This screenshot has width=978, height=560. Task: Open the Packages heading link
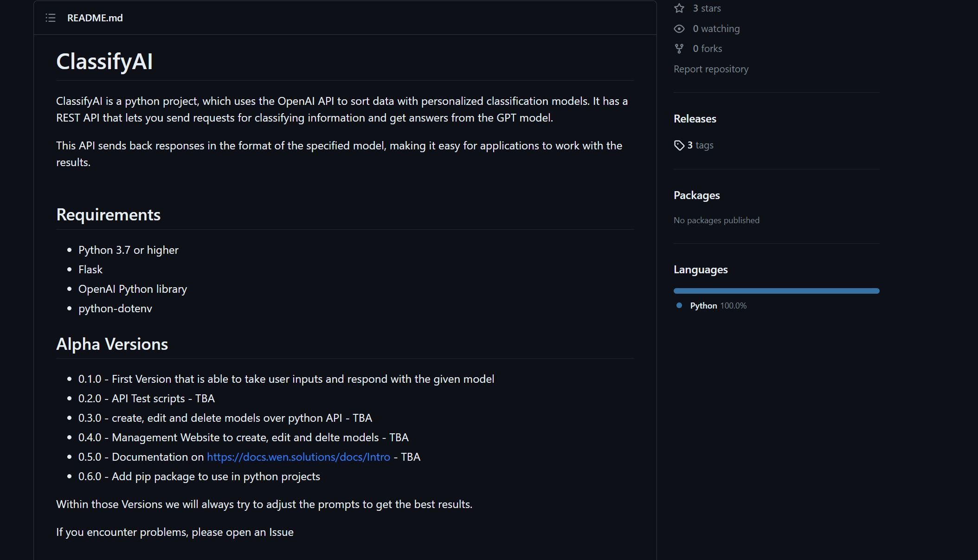click(x=696, y=195)
